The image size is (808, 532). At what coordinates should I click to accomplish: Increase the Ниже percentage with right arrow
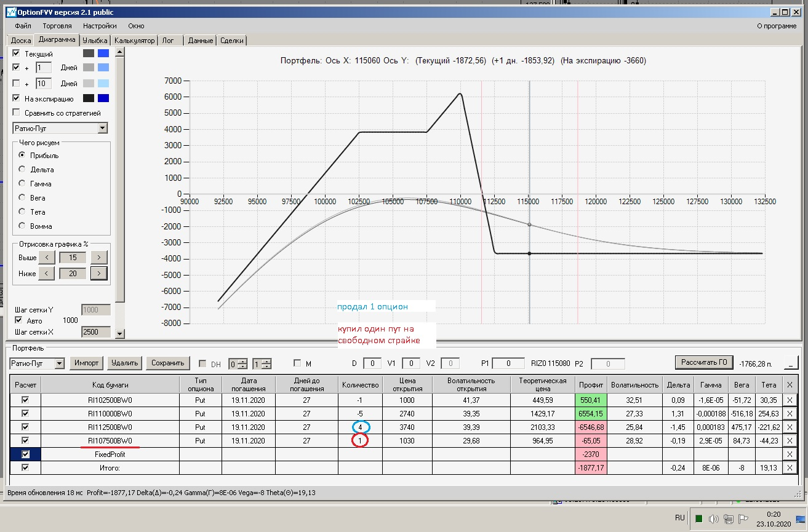99,273
